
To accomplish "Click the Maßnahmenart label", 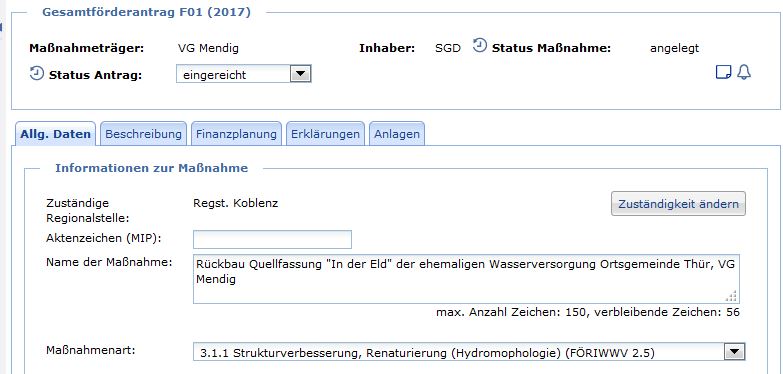I will coord(90,350).
